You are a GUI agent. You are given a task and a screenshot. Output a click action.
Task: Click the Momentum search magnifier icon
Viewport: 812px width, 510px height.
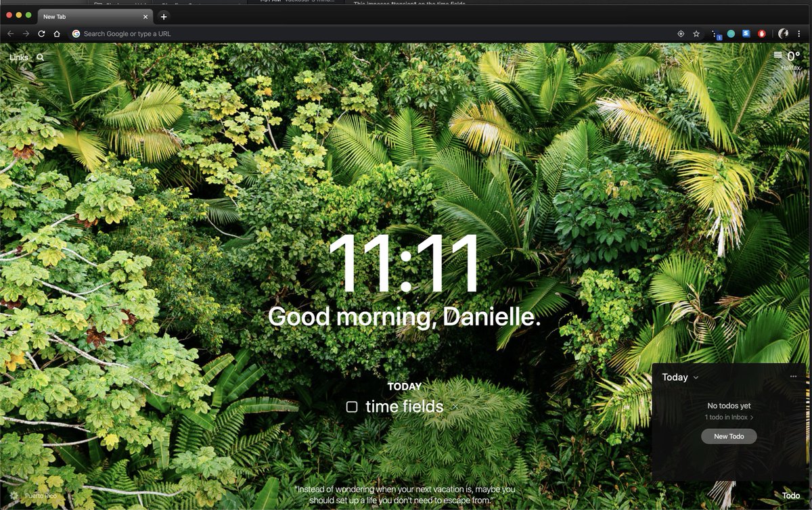[x=41, y=57]
